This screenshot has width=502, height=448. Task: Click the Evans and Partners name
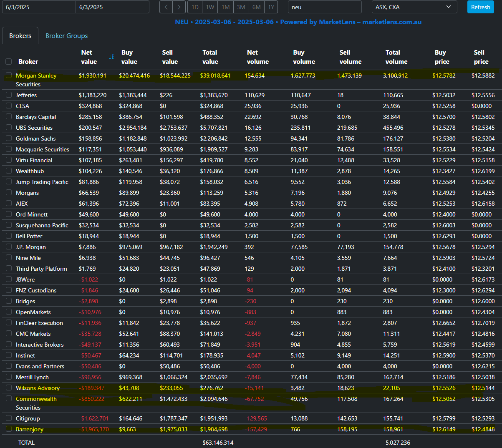pos(40,366)
